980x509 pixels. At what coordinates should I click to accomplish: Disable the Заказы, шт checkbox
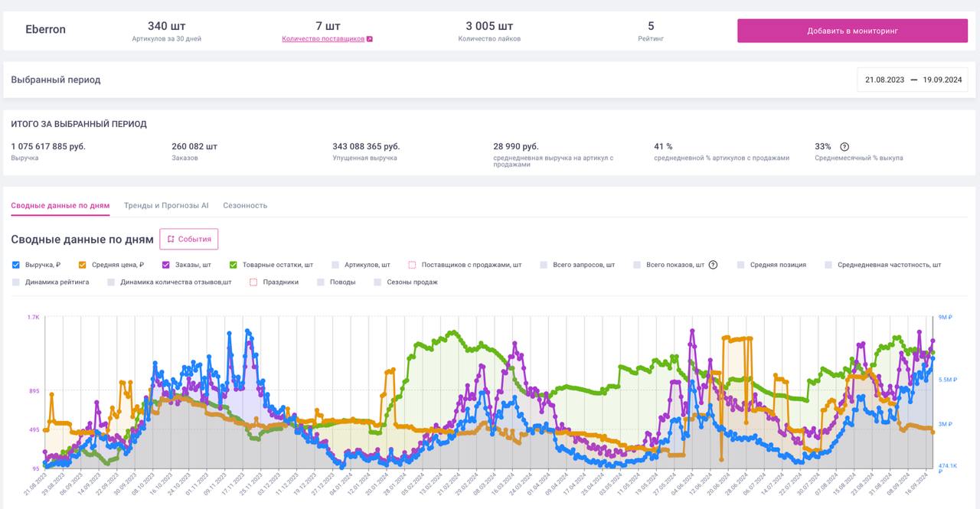tap(163, 264)
